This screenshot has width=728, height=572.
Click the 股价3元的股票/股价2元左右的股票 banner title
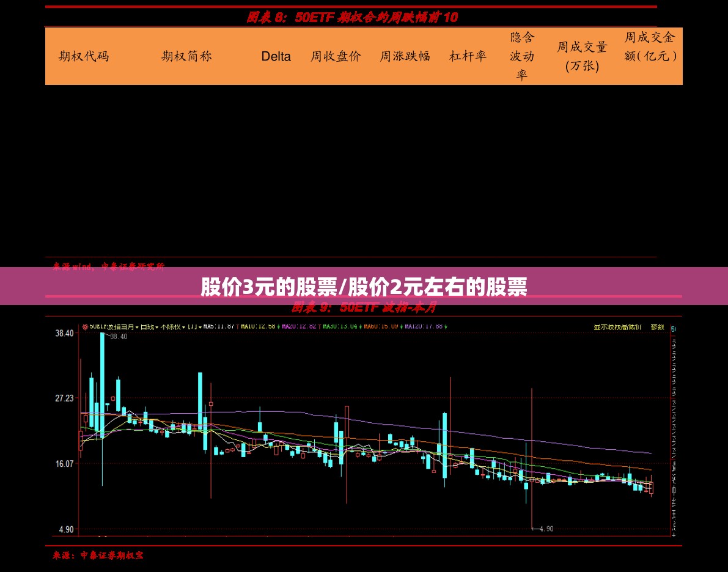[364, 287]
